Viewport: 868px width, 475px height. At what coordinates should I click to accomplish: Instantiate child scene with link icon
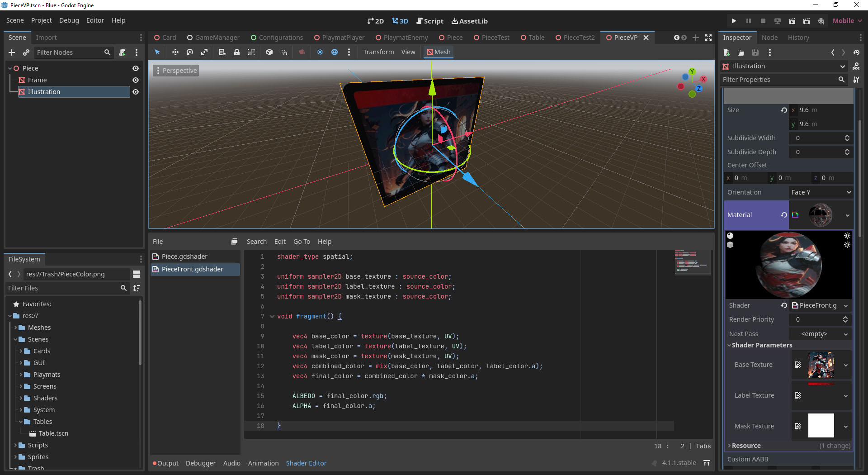(x=26, y=52)
